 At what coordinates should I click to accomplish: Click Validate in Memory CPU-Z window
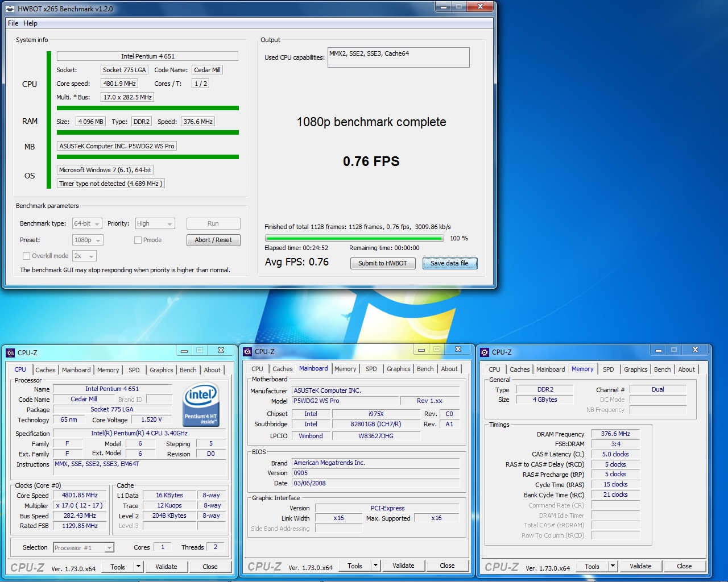pos(640,566)
